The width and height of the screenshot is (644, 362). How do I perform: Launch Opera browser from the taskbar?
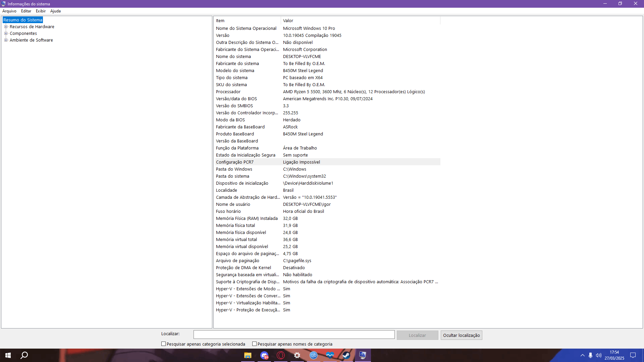pyautogui.click(x=281, y=355)
